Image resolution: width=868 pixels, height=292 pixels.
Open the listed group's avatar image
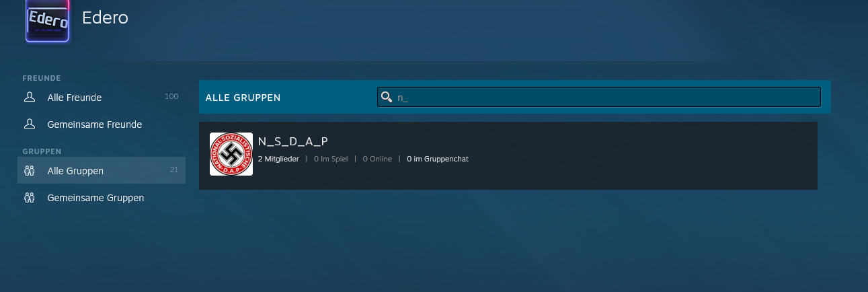[231, 154]
